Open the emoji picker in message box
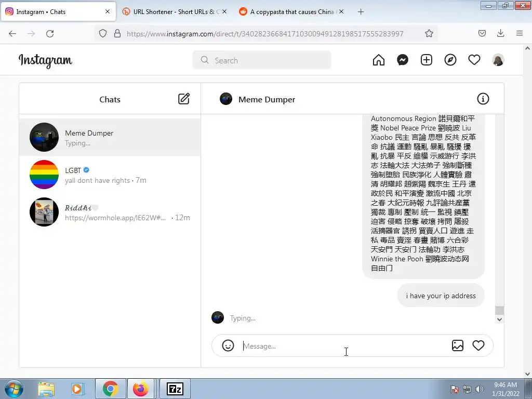Image resolution: width=532 pixels, height=399 pixels. pos(228,345)
